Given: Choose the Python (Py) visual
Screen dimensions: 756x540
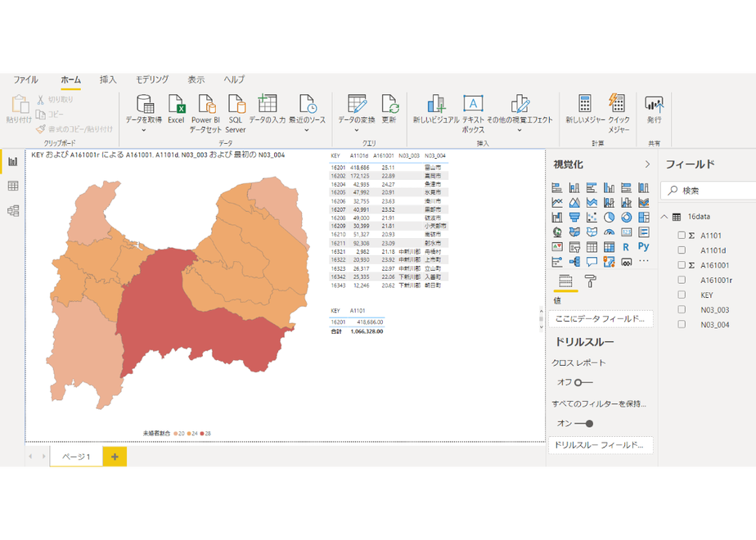Looking at the screenshot, I should click(x=644, y=246).
